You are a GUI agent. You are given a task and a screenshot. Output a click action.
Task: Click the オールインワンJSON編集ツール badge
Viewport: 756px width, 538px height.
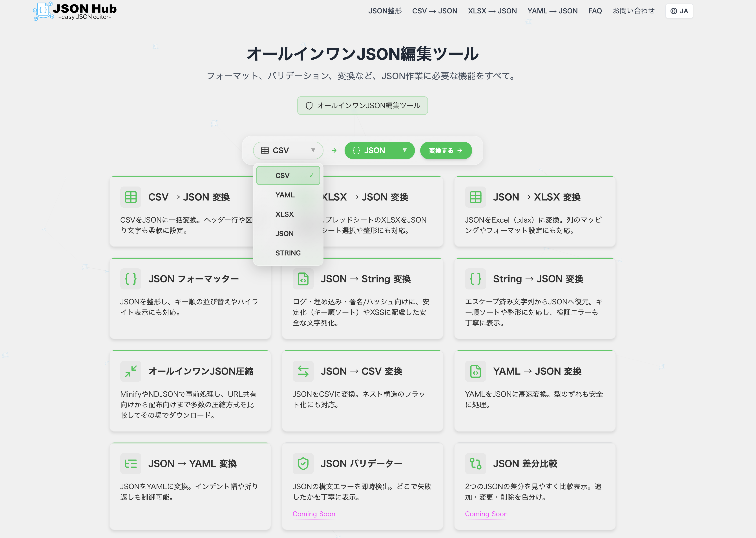click(x=362, y=106)
